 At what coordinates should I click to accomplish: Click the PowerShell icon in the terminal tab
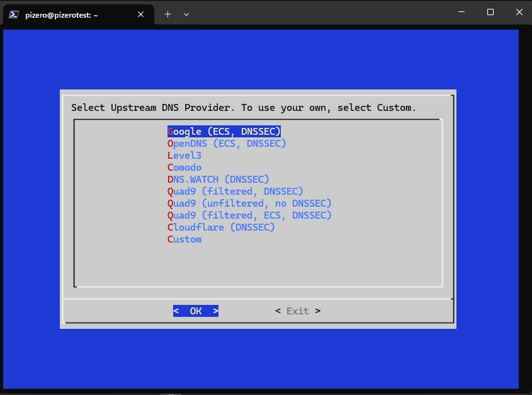14,14
